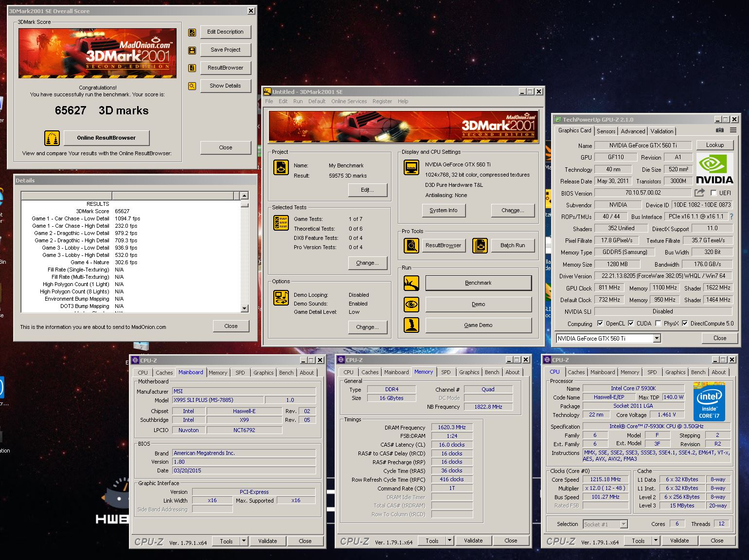Click the Benchmark run icon
The image size is (749, 560).
tap(411, 283)
